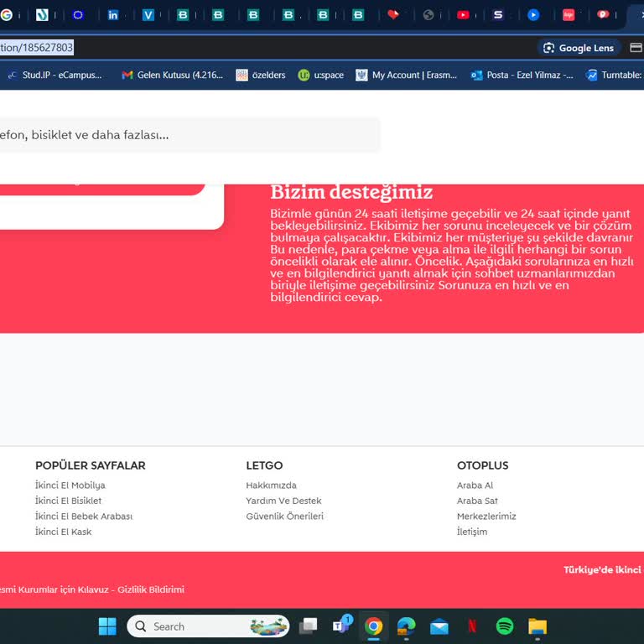Open the tab with red speech bubble icon
The height and width of the screenshot is (644, 644).
[x=603, y=15]
